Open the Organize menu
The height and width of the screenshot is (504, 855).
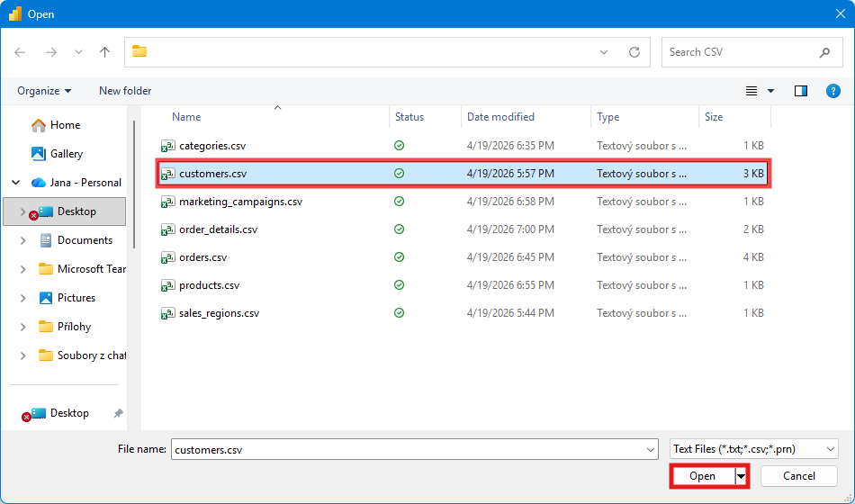[44, 91]
